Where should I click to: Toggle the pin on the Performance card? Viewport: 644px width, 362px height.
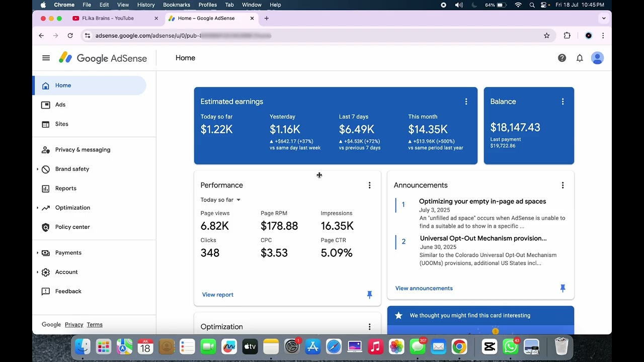pos(369,295)
